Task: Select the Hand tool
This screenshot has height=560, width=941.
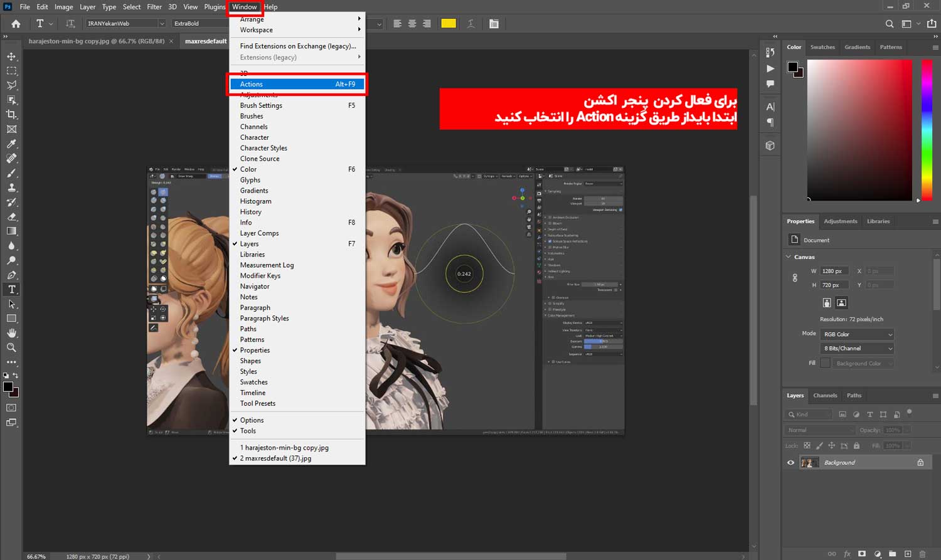Action: (11, 333)
